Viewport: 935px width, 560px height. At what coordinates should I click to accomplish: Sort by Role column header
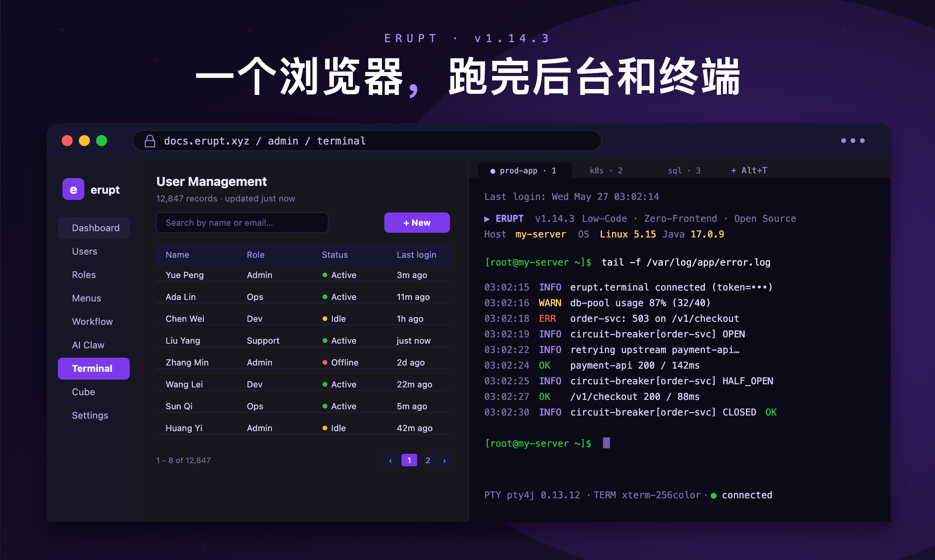coord(256,255)
